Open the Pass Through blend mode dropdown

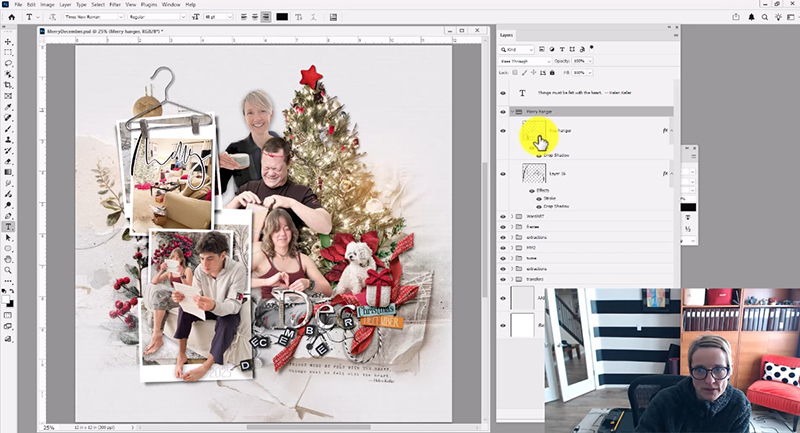[524, 61]
